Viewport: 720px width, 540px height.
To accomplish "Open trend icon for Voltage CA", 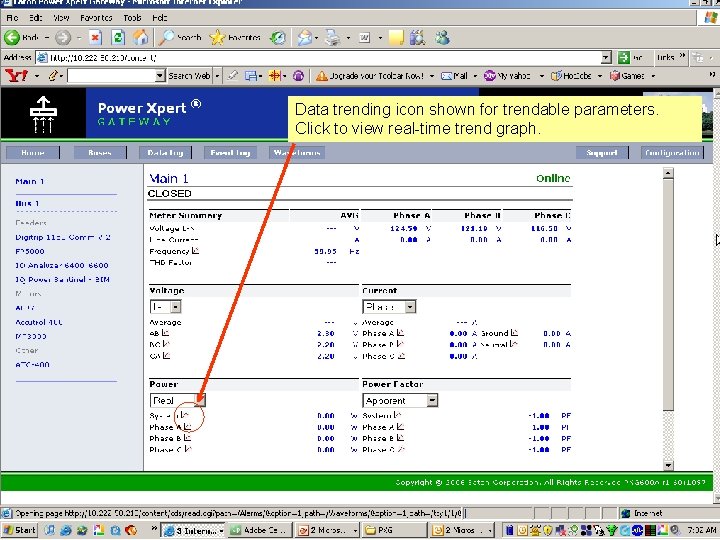I will (166, 355).
